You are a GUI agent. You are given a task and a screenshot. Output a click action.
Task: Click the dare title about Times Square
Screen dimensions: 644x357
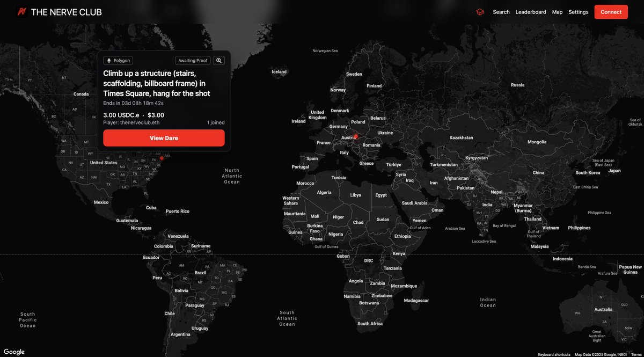pos(157,83)
